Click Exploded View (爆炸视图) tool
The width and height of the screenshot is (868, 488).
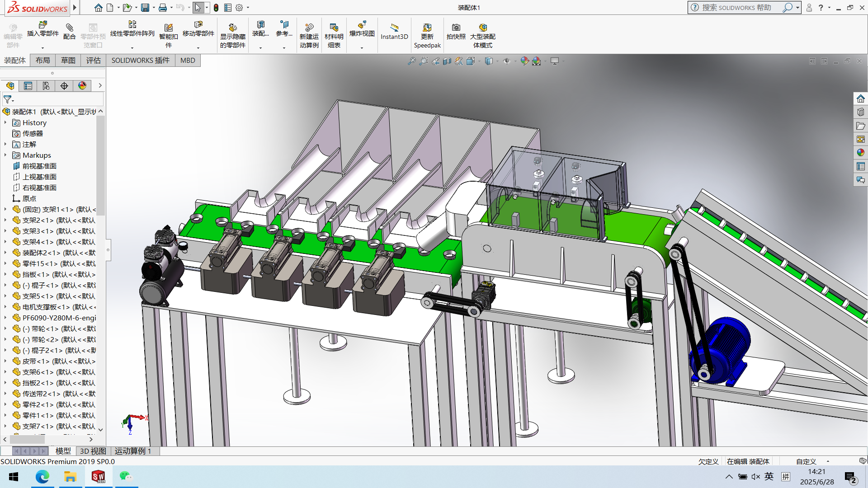[362, 30]
